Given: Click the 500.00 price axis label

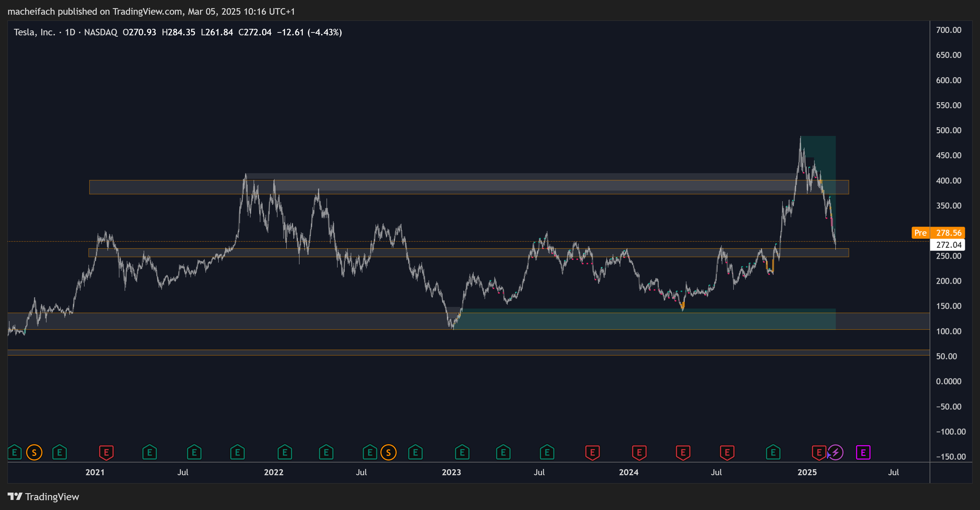Looking at the screenshot, I should (948, 130).
